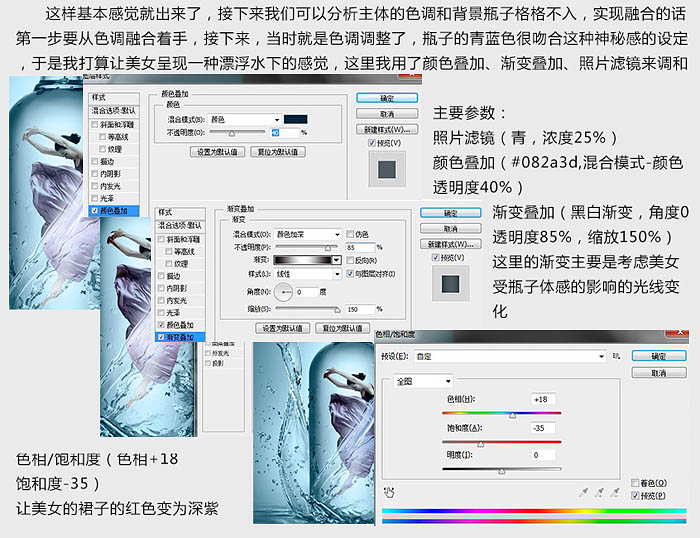Click the 缩放 scale field showing 150
This screenshot has height=538, width=700.
[361, 309]
